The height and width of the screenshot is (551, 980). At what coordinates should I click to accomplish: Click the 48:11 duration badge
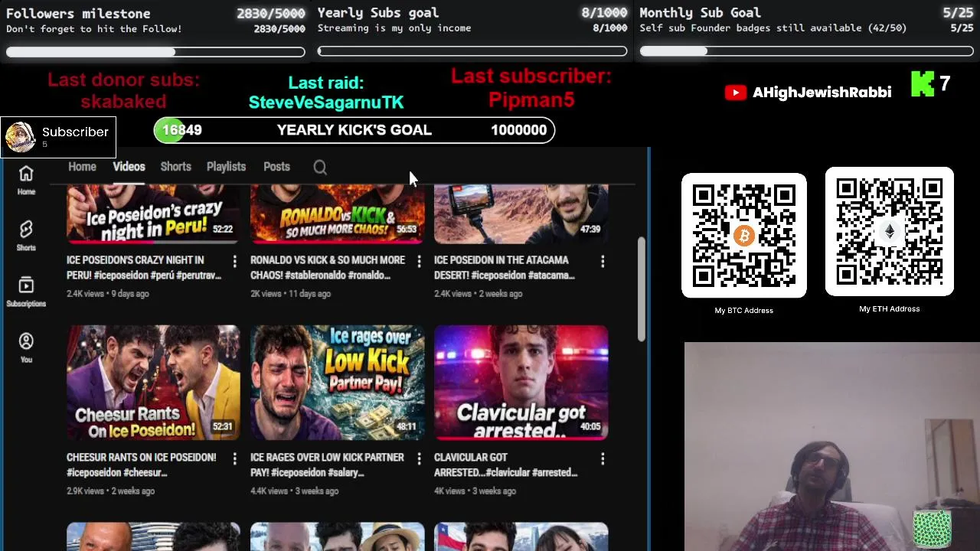407,427
